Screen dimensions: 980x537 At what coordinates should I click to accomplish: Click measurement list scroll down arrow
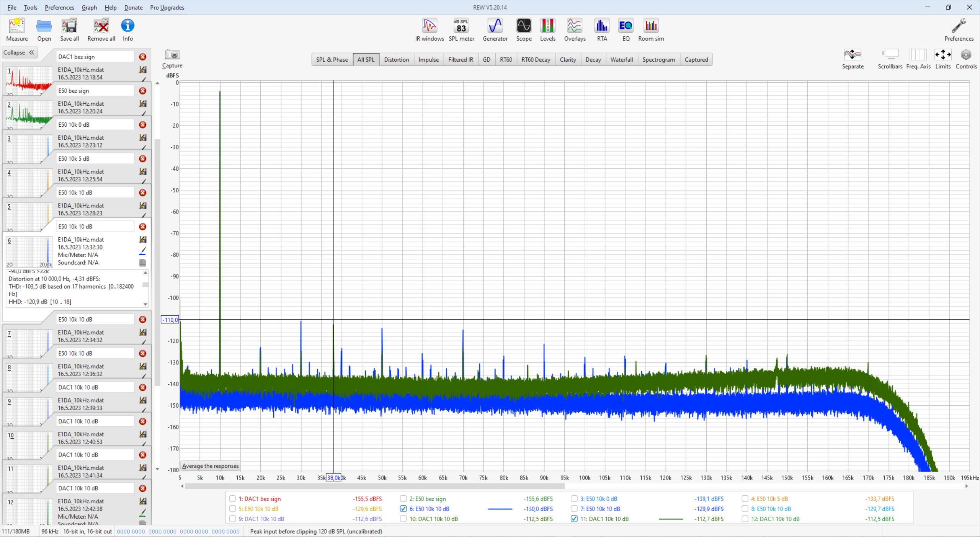(157, 469)
